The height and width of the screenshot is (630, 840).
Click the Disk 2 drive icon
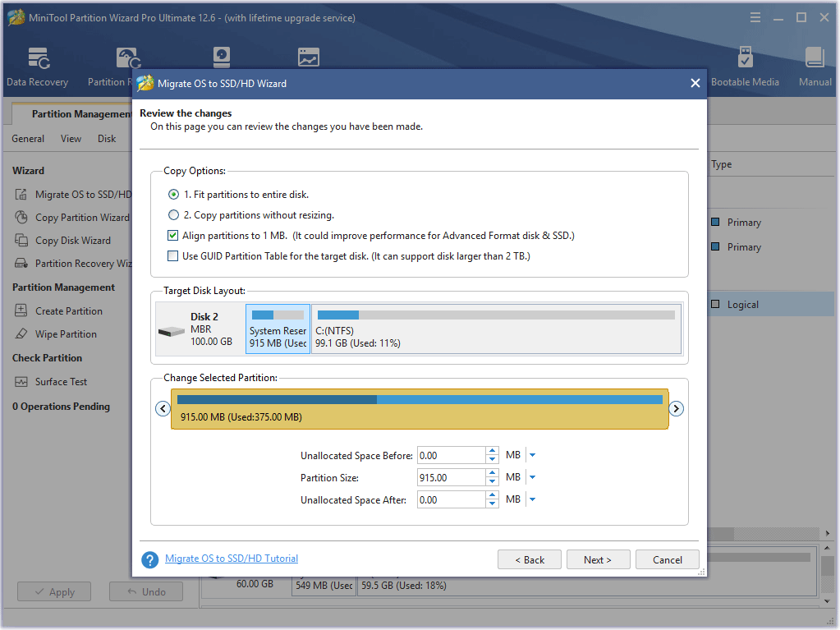point(172,332)
